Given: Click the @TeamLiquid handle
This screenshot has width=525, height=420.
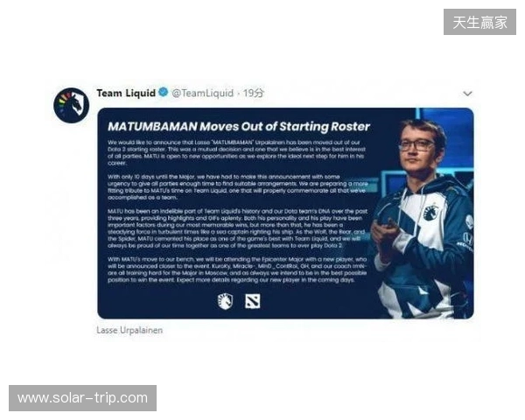Looking at the screenshot, I should (203, 93).
